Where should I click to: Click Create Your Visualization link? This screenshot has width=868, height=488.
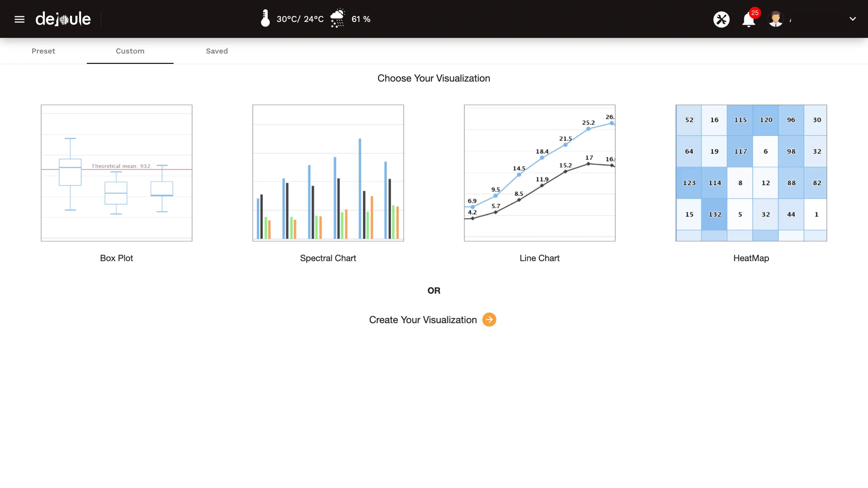click(423, 320)
